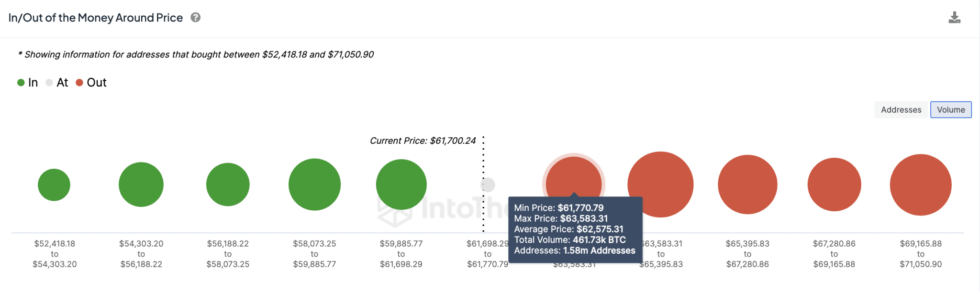Click the In/Out of the Money Around Price title
The height and width of the screenshot is (292, 980).
[x=96, y=18]
